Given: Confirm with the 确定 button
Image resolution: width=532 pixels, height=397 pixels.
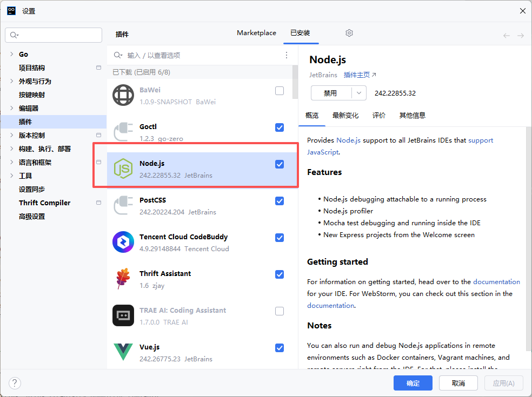Looking at the screenshot, I should point(413,383).
